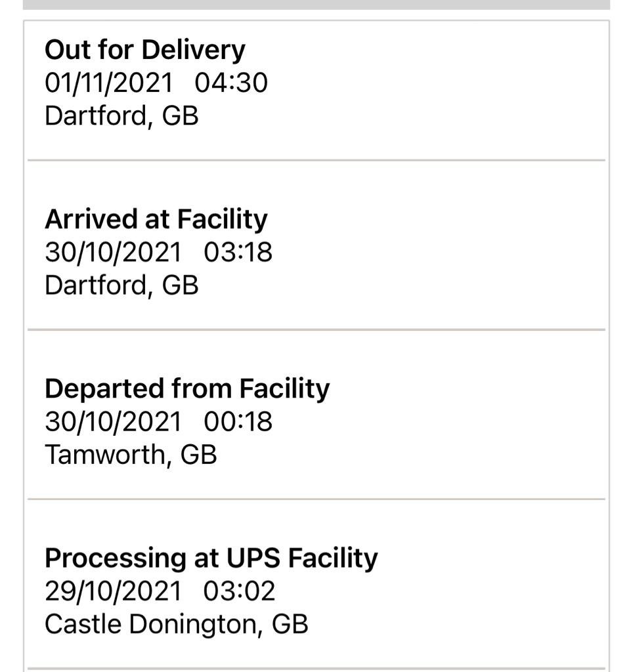Click the 30/10/2021 03:18 timestamp
633x672 pixels.
pyautogui.click(x=158, y=252)
